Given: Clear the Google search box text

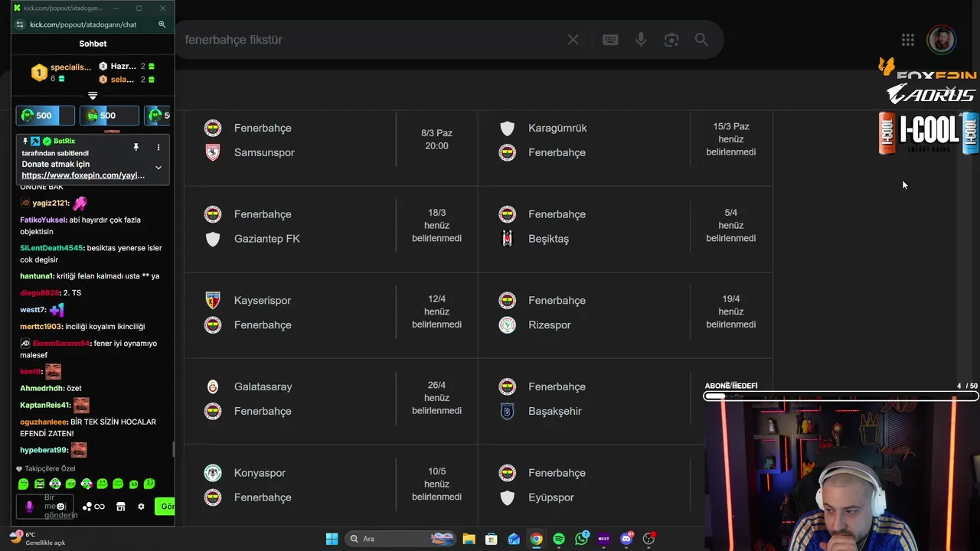Looking at the screenshot, I should [x=573, y=40].
